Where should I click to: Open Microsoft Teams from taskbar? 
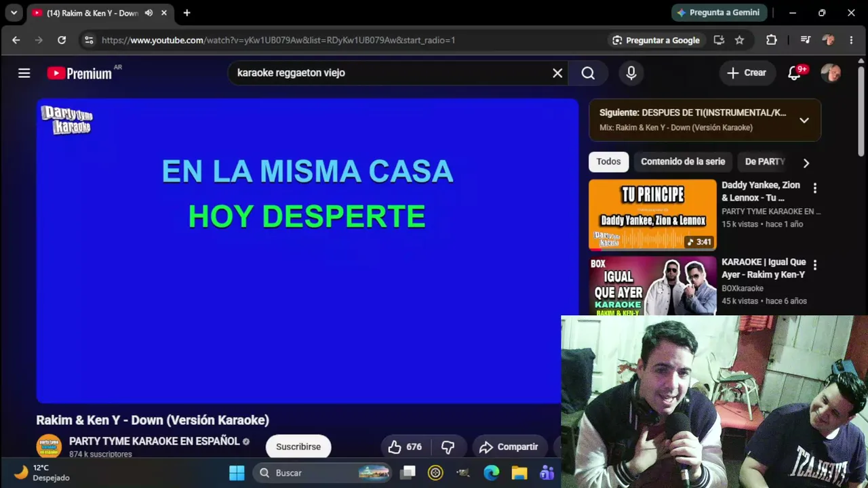click(547, 473)
